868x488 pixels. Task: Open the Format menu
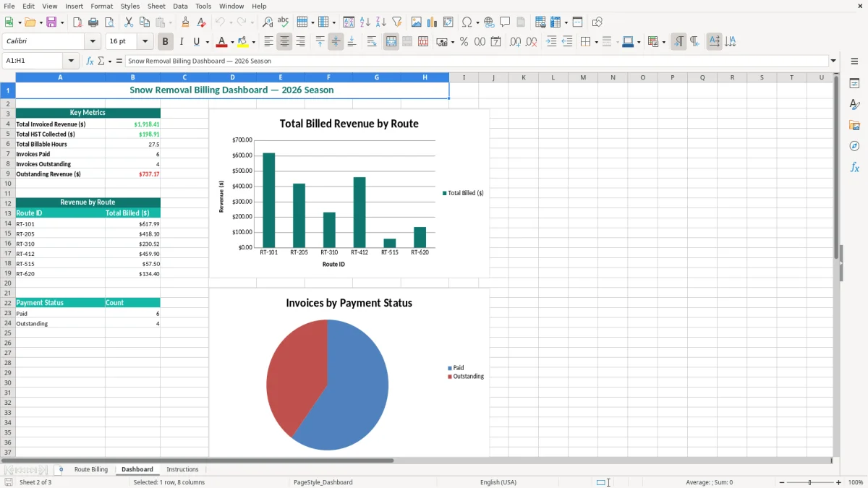(x=101, y=6)
